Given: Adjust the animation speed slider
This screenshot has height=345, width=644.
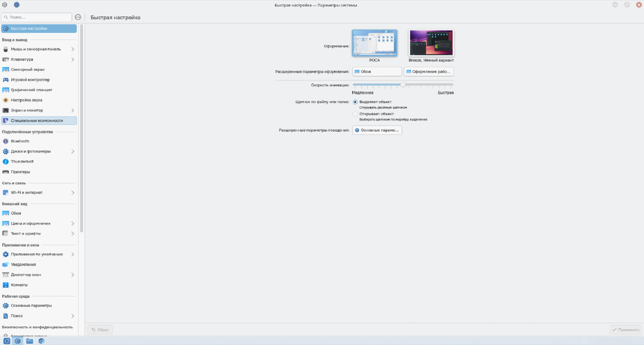Looking at the screenshot, I should tap(403, 85).
